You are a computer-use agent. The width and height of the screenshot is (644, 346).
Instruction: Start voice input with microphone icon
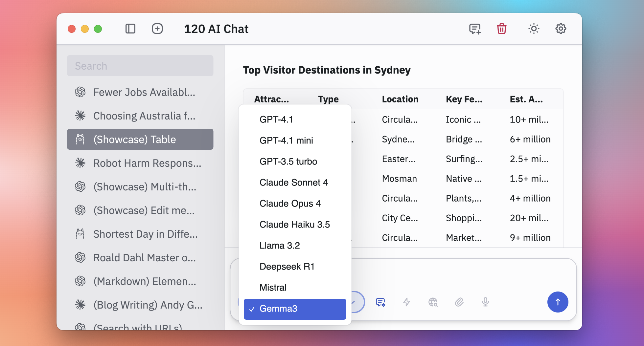pos(485,302)
